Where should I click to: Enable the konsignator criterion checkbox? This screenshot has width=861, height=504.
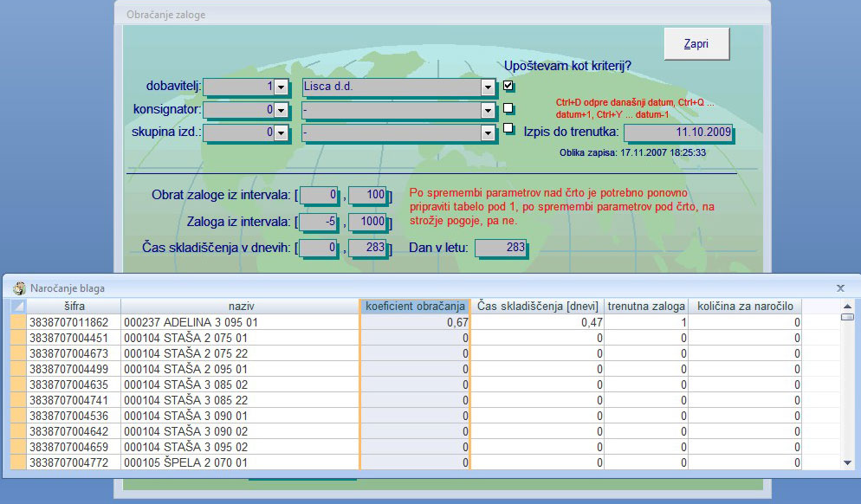tap(508, 108)
